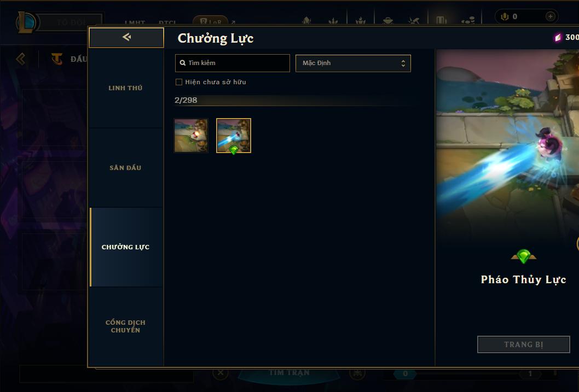Open the Collection icon in top navigation
Image resolution: width=579 pixels, height=392 pixels.
coord(441,20)
